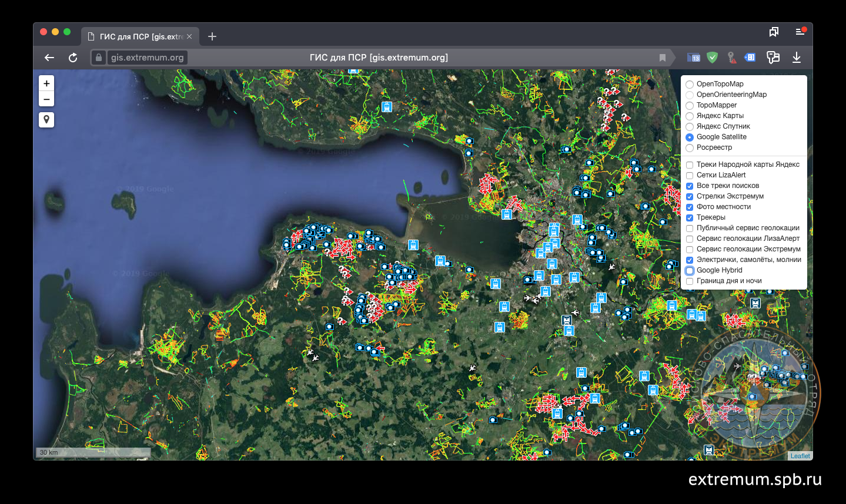Bookmark this page in address bar
This screenshot has height=504, width=846.
coord(663,58)
